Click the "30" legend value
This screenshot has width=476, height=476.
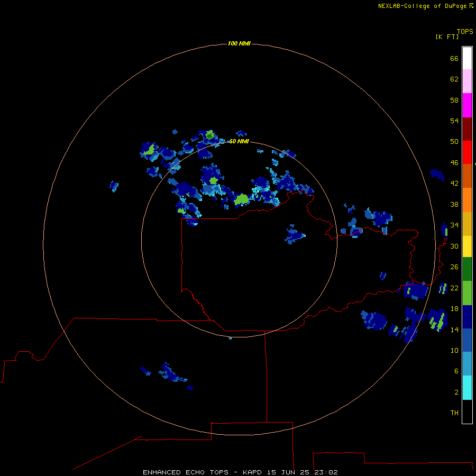[454, 246]
